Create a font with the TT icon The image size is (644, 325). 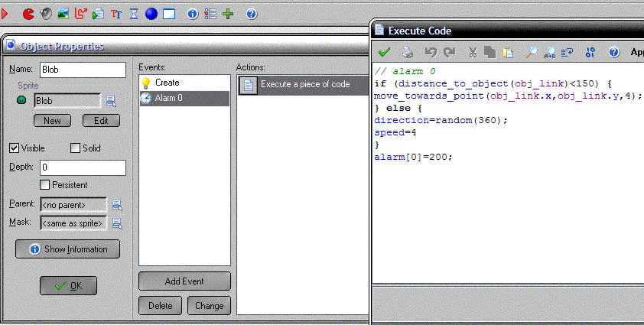116,14
